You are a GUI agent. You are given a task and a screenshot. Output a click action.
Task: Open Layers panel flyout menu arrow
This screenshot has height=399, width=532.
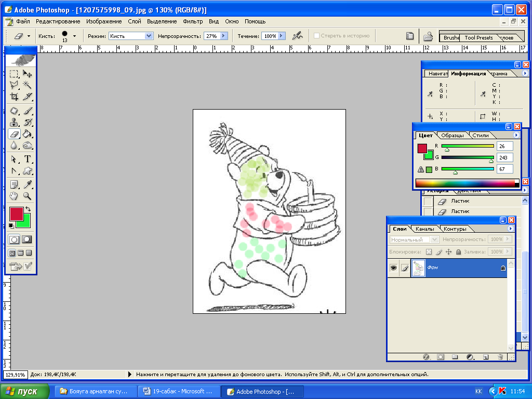(510, 229)
